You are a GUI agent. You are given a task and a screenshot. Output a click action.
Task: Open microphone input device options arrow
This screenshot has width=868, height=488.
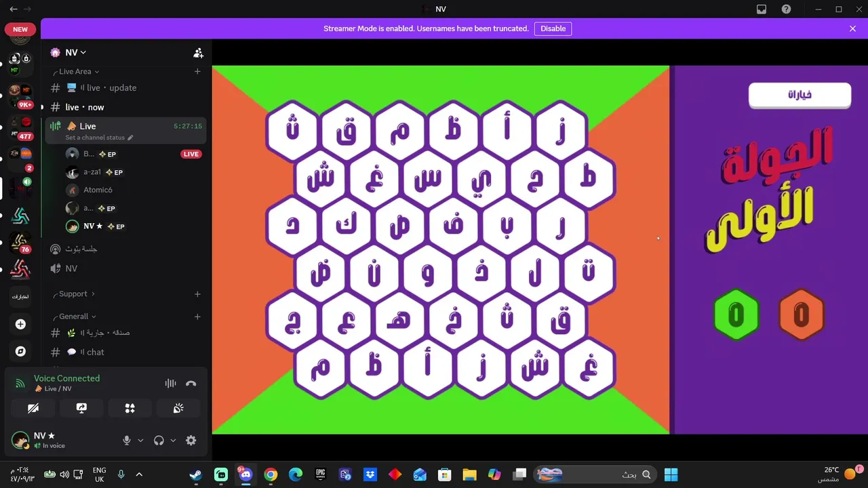pyautogui.click(x=140, y=441)
